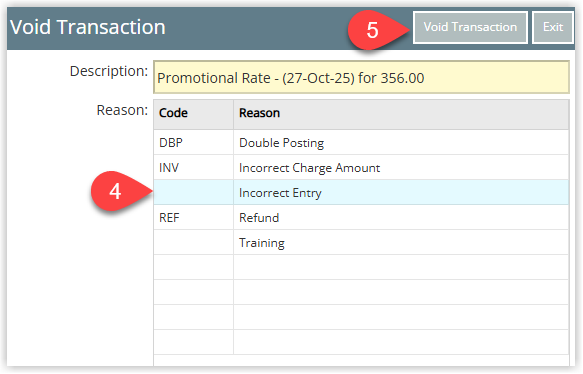The height and width of the screenshot is (374, 583).
Task: Select the INV code cell
Action: (x=193, y=167)
